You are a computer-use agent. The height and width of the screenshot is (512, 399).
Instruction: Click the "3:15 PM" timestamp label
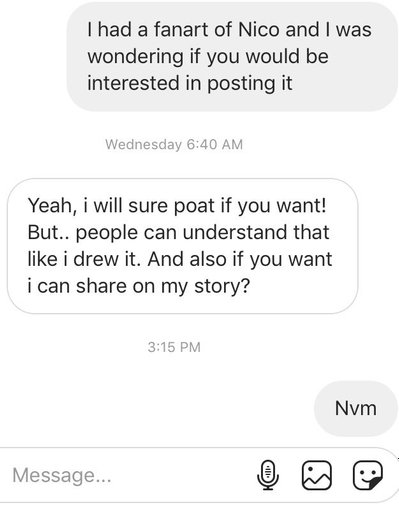[x=174, y=347]
